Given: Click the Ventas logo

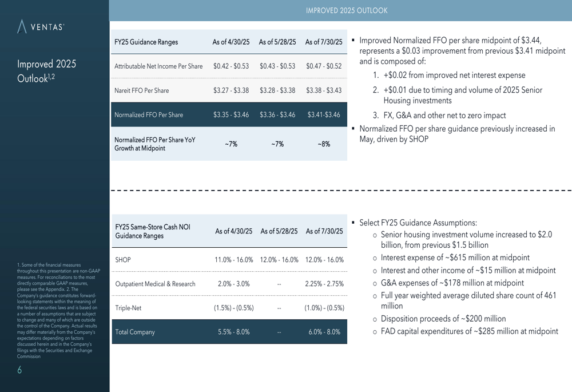Looking at the screenshot, I should (x=41, y=27).
